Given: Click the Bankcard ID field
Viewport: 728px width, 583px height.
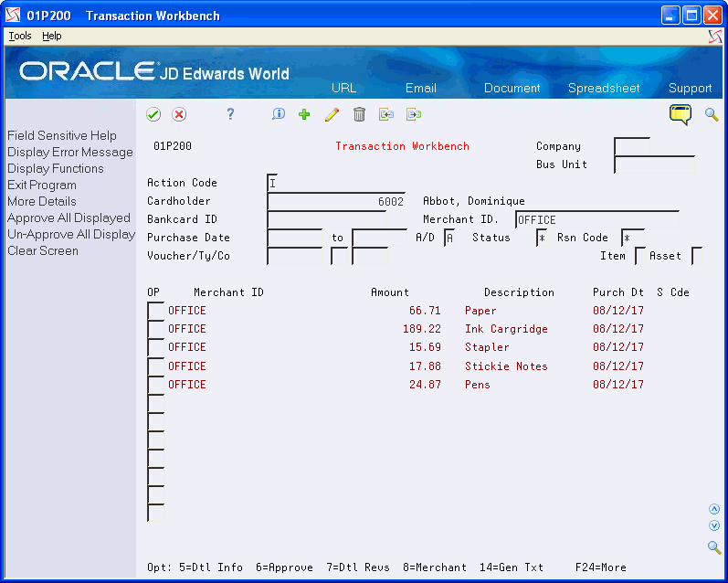Looking at the screenshot, I should pyautogui.click(x=326, y=219).
